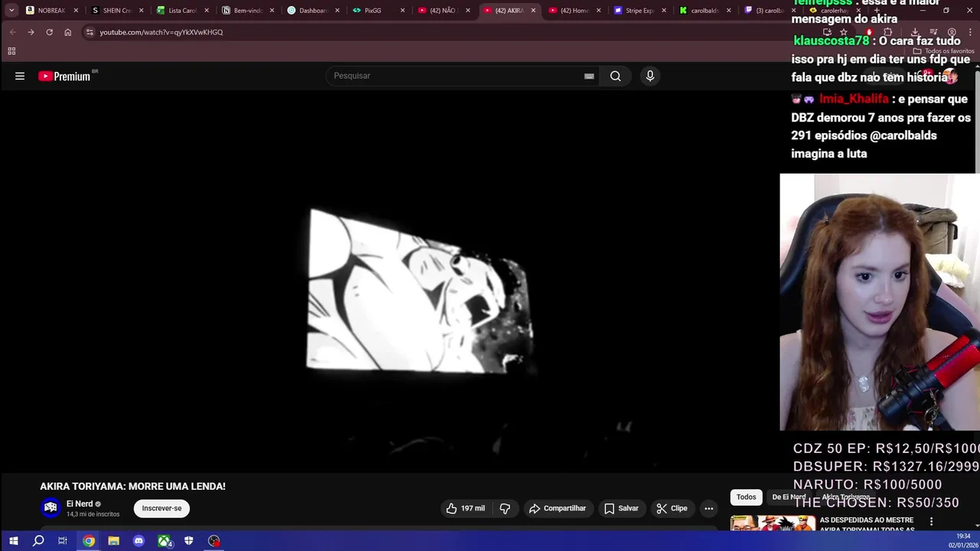Open the Ei Nerd channel avatar
Viewport: 980px width, 551px height.
point(51,508)
